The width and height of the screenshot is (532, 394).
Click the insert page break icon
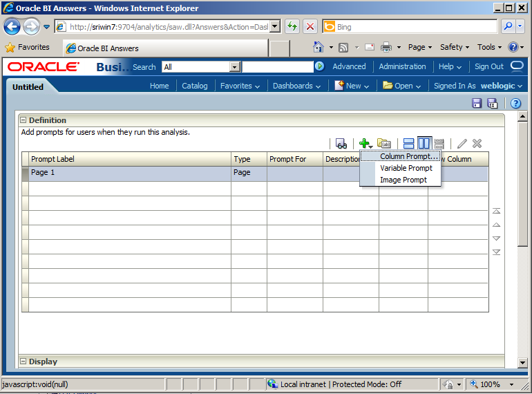pyautogui.click(x=439, y=144)
